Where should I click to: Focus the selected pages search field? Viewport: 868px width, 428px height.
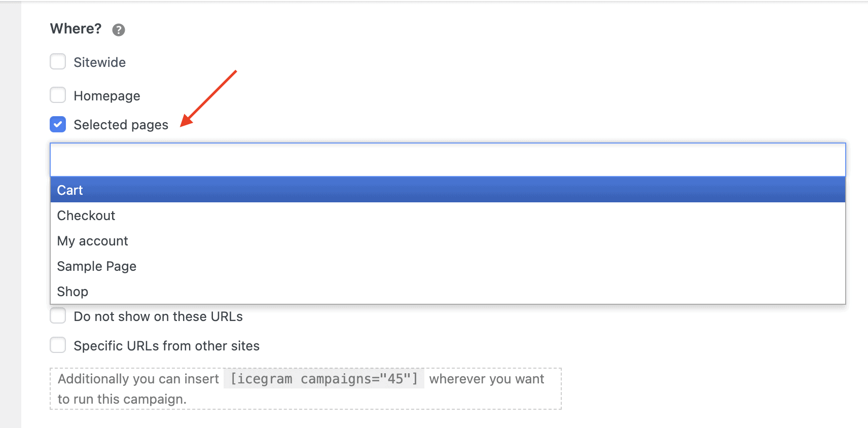[x=448, y=160]
